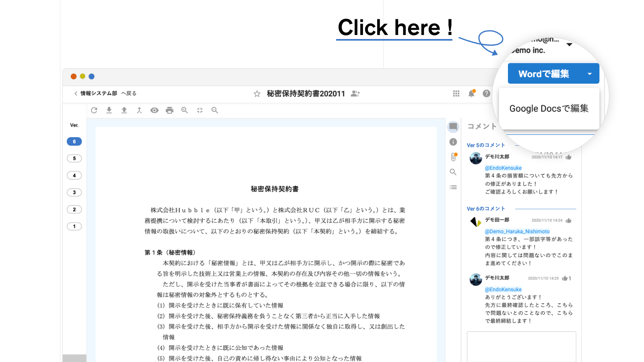The height and width of the screenshot is (362, 644).
Task: Zoom out with the magnifier icon
Action: click(215, 110)
